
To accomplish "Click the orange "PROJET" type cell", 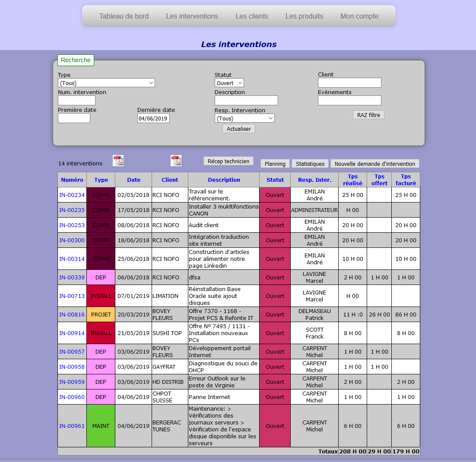I will tap(101, 314).
